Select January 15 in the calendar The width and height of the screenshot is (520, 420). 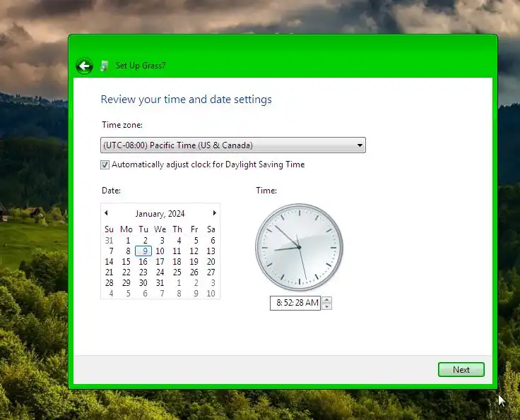(126, 262)
